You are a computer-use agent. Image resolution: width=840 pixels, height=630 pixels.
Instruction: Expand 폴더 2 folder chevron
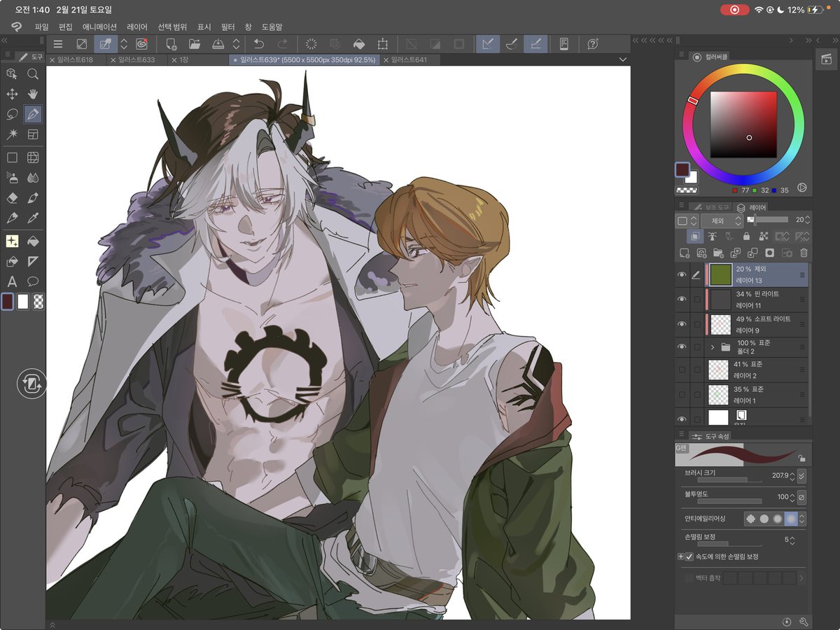click(x=712, y=346)
